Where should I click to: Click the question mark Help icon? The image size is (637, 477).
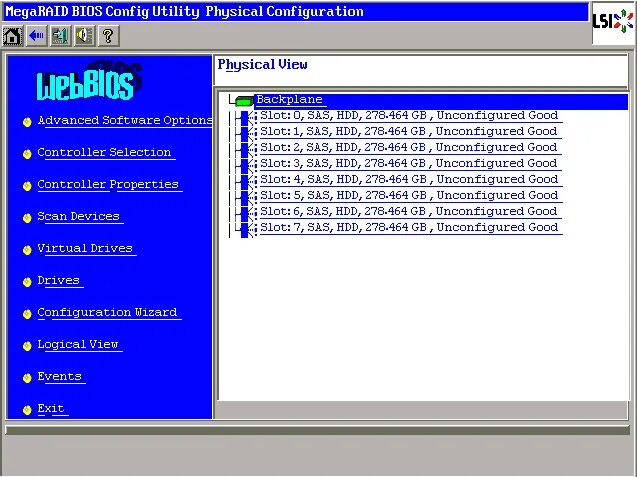108,36
